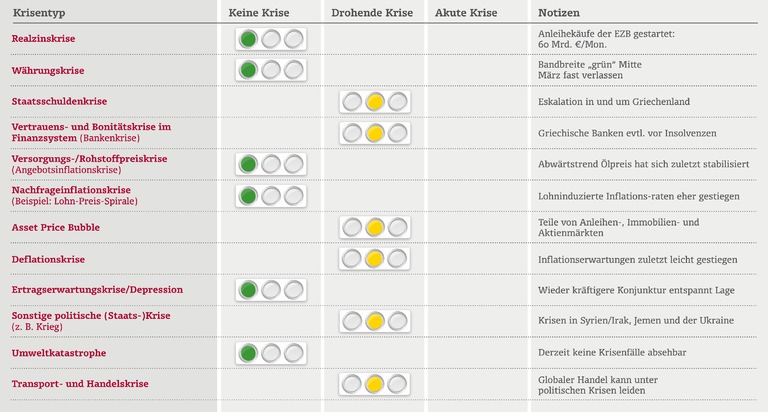Click the Deflationskrise traffic light icon
This screenshot has width=768, height=412.
[x=375, y=259]
